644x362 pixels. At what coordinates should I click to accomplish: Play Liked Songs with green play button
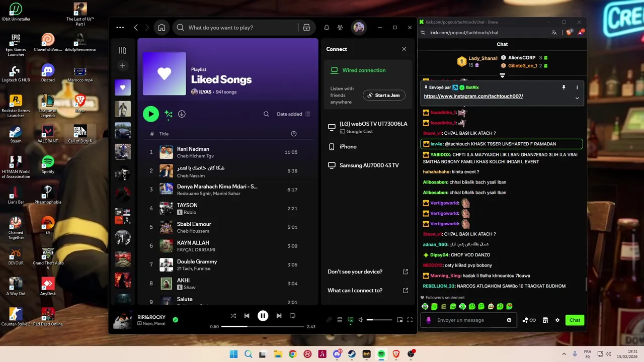151,114
